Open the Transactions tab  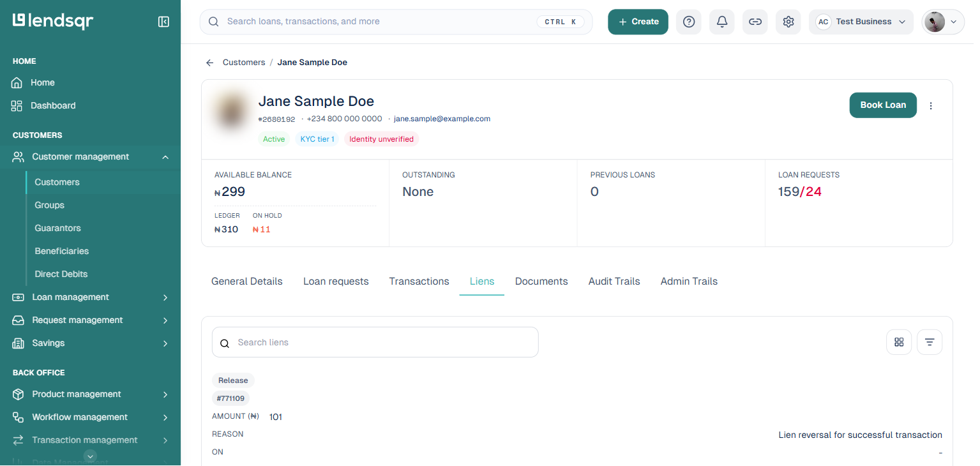[x=419, y=282]
